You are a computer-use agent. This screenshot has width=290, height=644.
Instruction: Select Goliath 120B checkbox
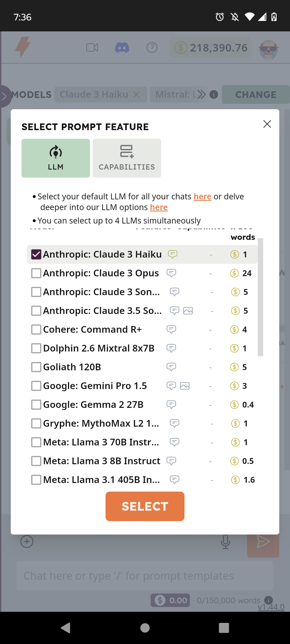pyautogui.click(x=36, y=367)
